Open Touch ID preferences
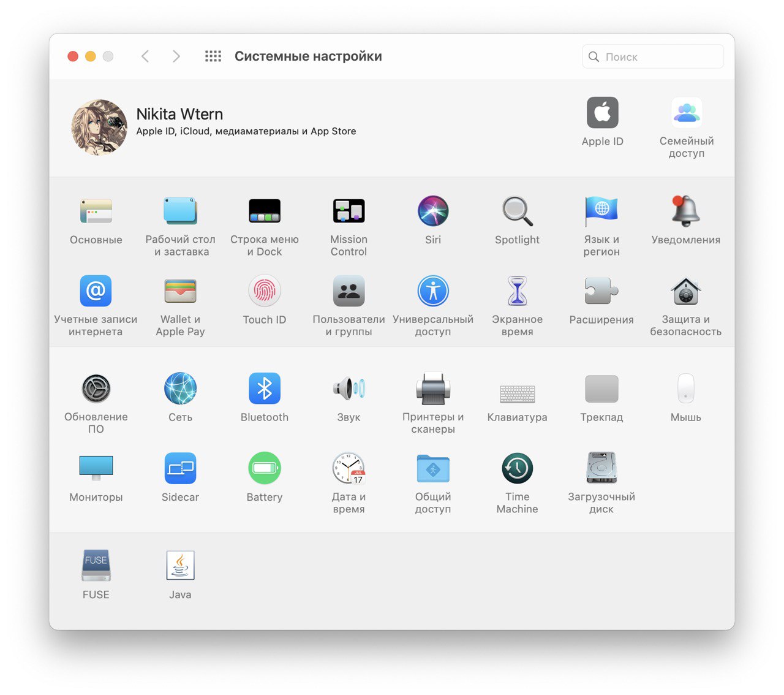The image size is (784, 695). tap(265, 291)
